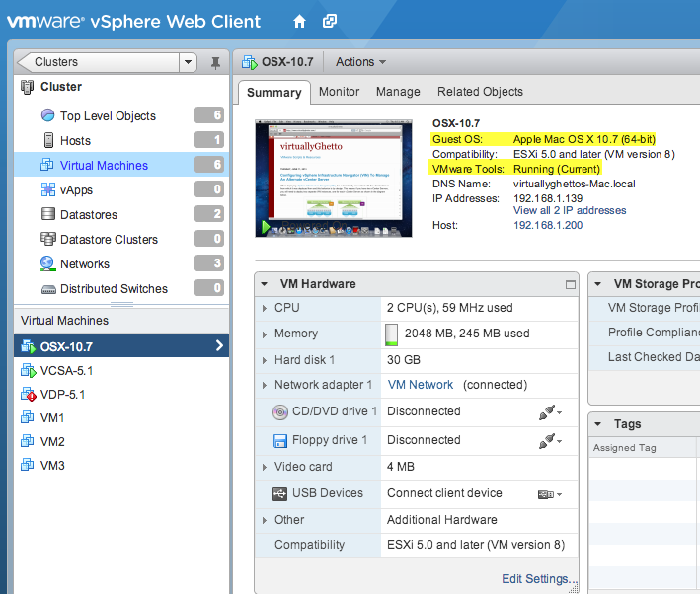700x594 pixels.
Task: Expand the Video card row
Action: pos(265,468)
